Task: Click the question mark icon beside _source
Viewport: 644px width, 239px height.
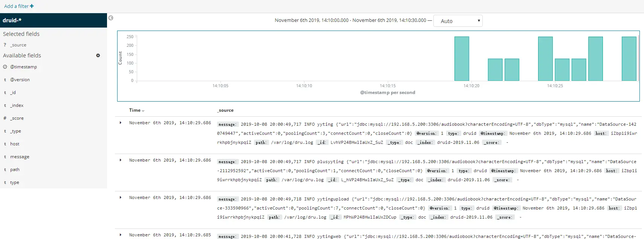Action: (x=5, y=45)
